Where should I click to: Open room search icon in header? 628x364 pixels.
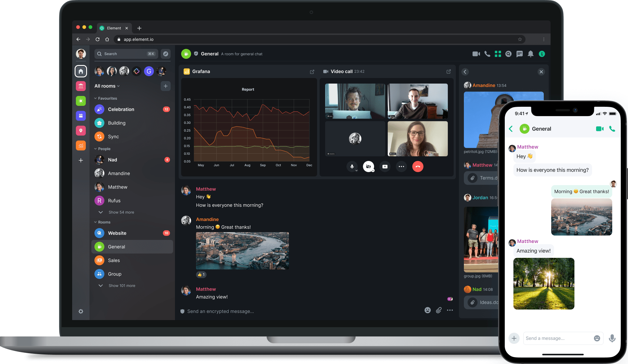tap(508, 54)
